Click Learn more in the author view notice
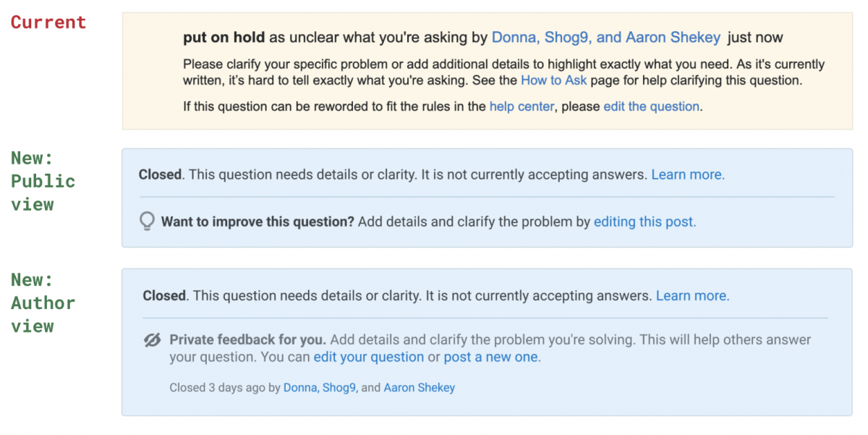The image size is (868, 435). click(x=692, y=295)
